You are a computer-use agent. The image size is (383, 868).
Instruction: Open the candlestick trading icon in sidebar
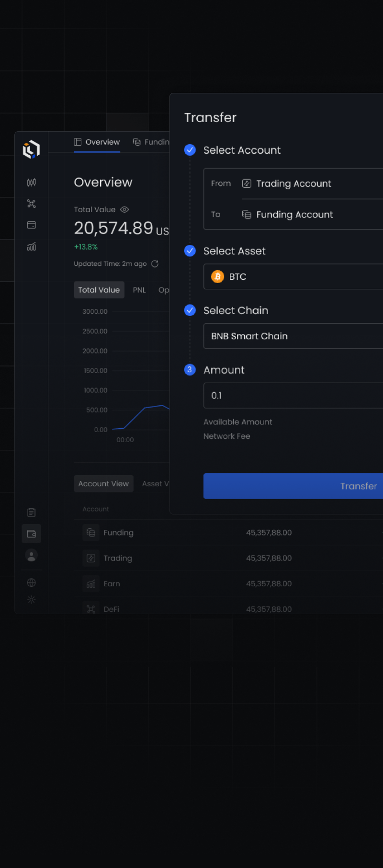[x=31, y=183]
